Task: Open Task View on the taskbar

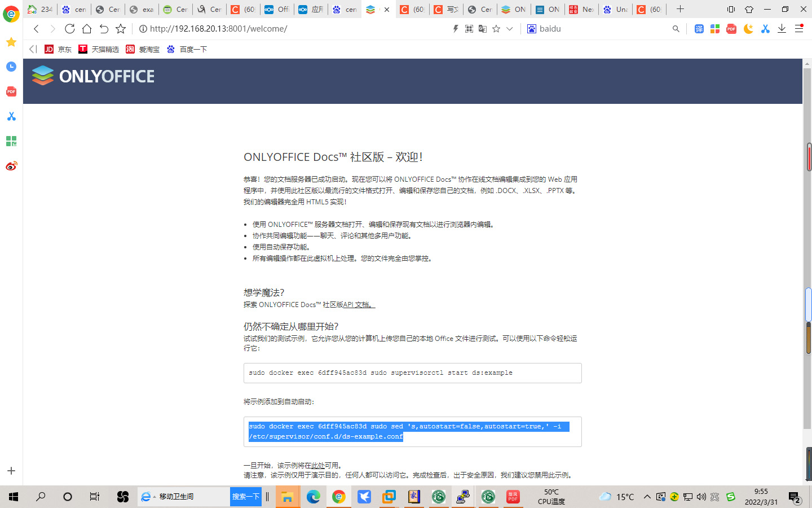Action: coord(95,497)
